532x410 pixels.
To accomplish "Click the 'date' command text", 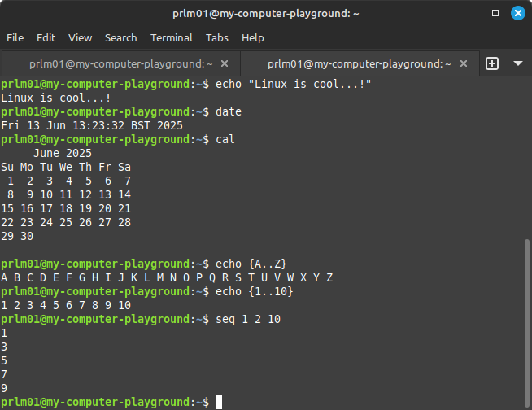I will (x=229, y=111).
